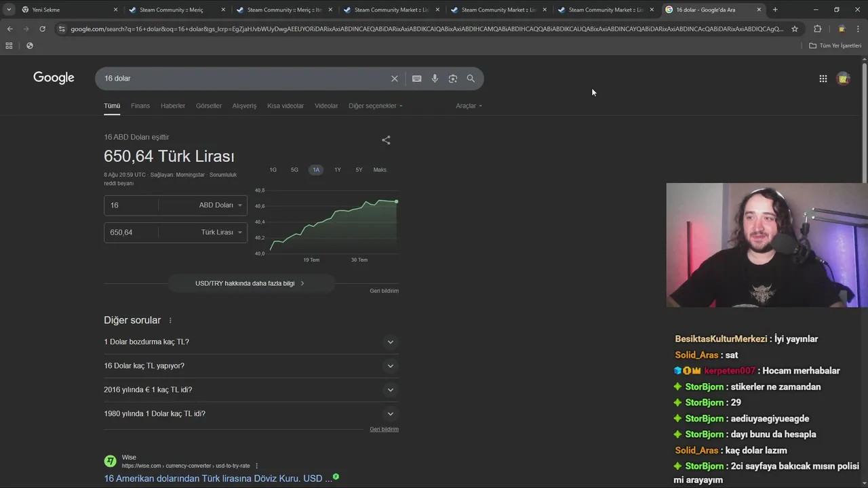
Task: Open search by image lens icon
Action: point(453,79)
